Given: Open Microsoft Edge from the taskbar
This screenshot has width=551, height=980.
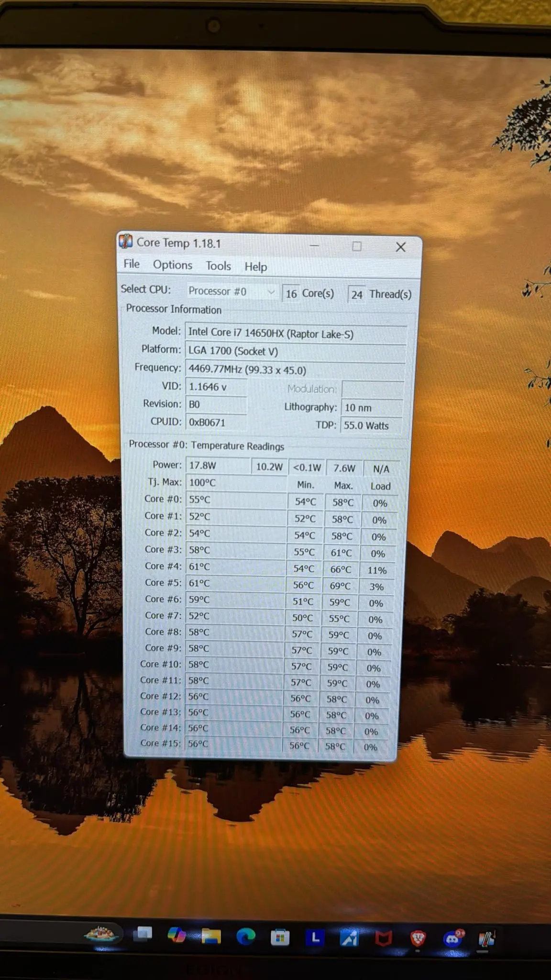Looking at the screenshot, I should 246,936.
